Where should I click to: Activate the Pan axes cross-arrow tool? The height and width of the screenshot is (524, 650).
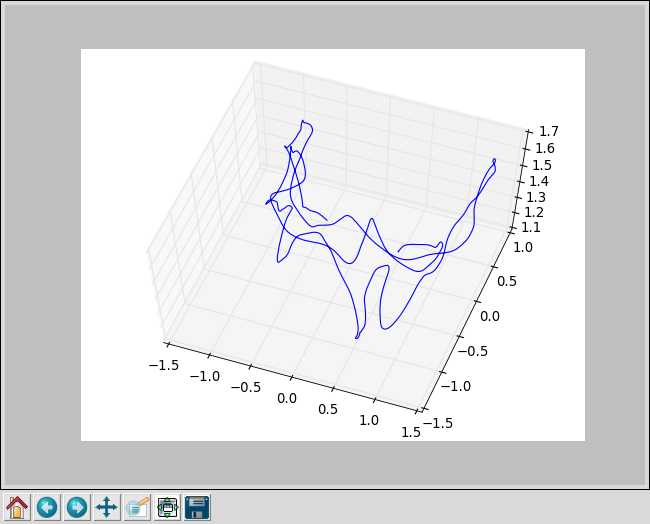[x=107, y=507]
